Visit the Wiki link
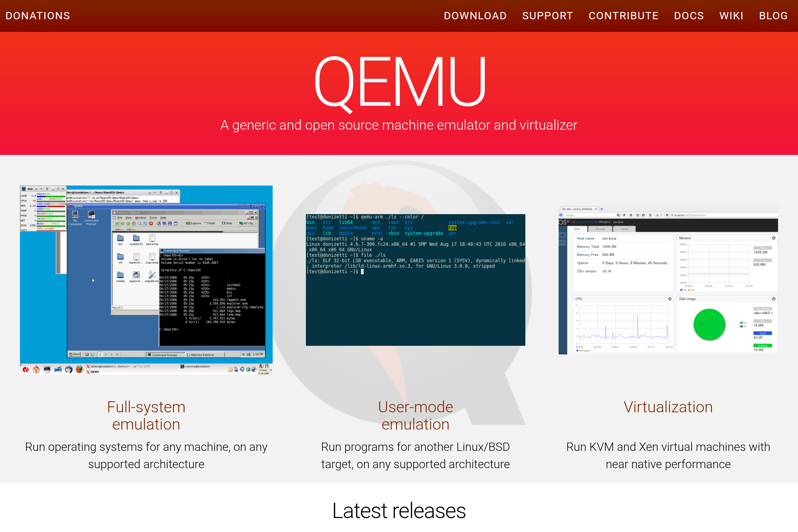The image size is (798, 532). point(731,16)
